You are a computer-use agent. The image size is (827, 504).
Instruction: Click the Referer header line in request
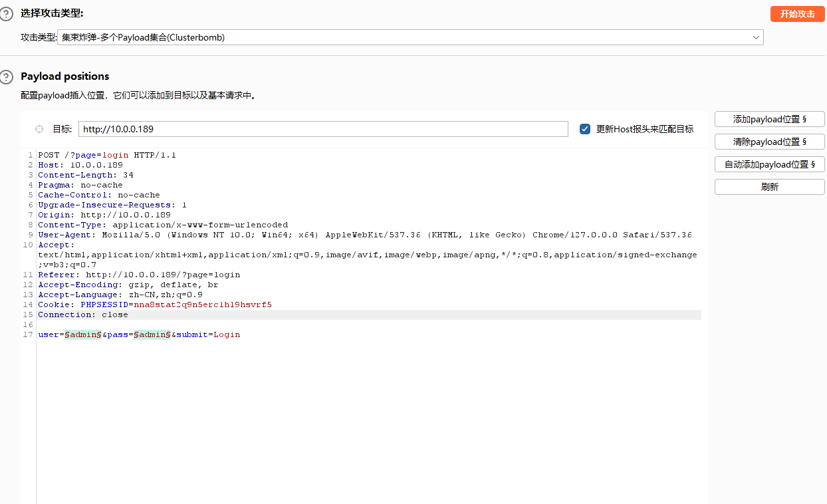[x=139, y=275]
